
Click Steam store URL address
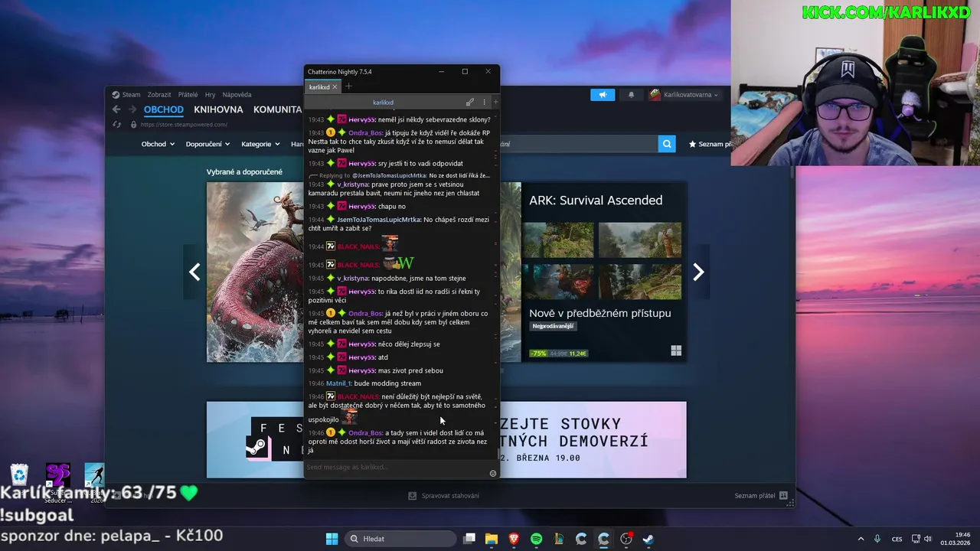point(184,125)
